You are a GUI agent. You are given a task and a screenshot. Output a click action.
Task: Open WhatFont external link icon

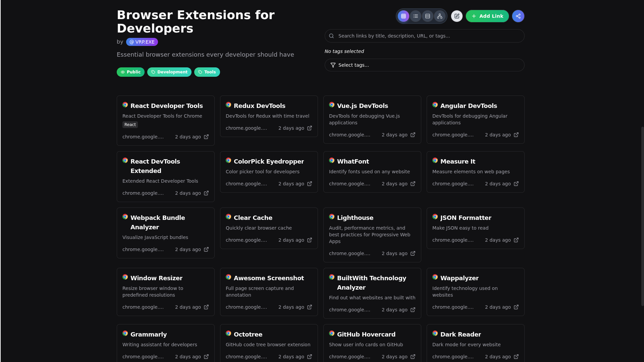pos(413,184)
